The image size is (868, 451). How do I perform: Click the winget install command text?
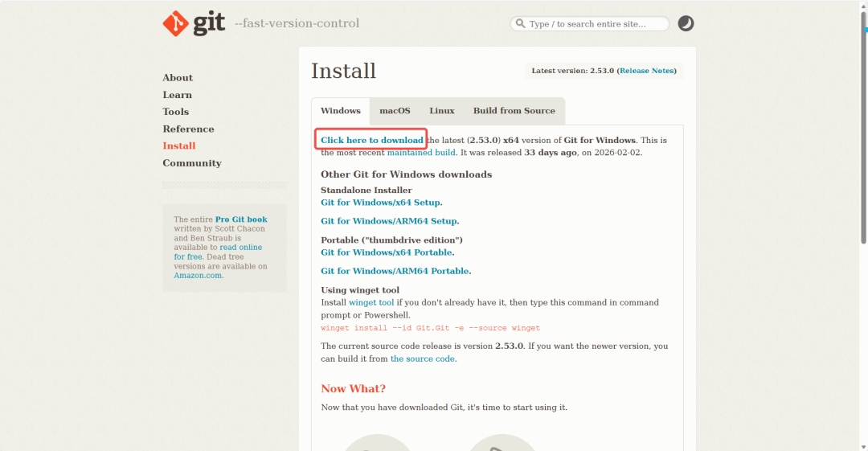click(430, 328)
